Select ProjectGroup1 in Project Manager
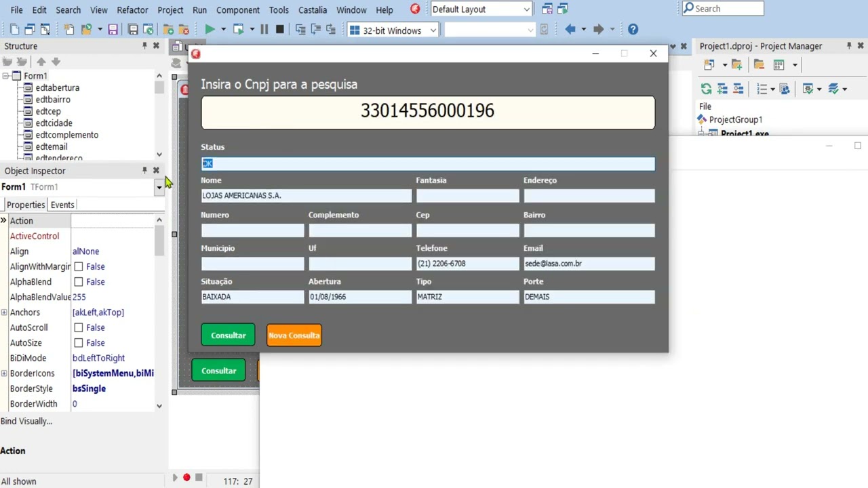 click(x=736, y=119)
